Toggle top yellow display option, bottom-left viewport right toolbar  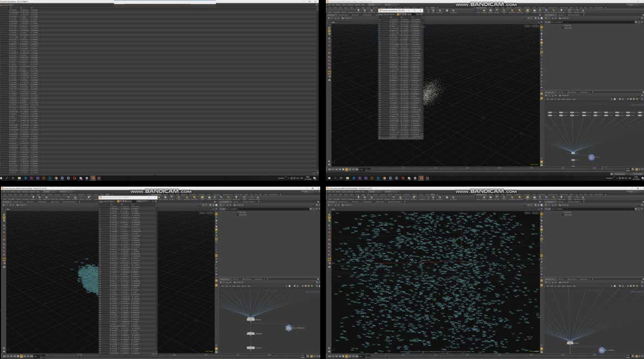tap(216, 214)
